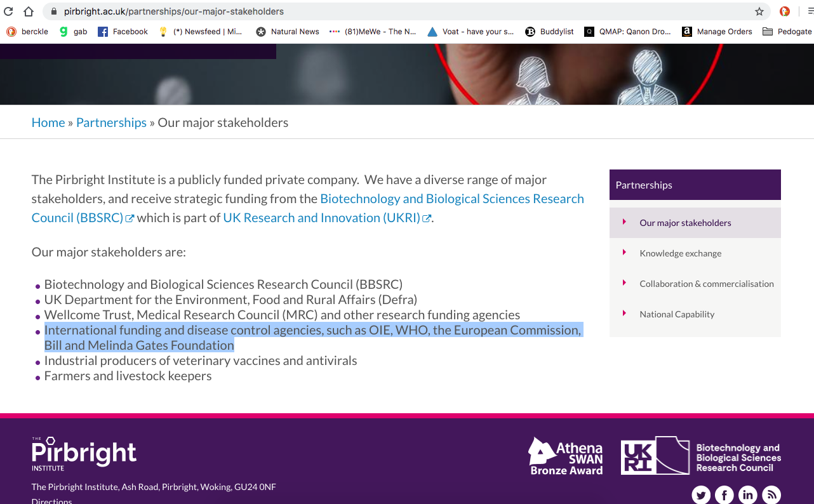The height and width of the screenshot is (504, 814).
Task: Follow the UK Research and Innovation (UKRI) link
Action: point(327,218)
